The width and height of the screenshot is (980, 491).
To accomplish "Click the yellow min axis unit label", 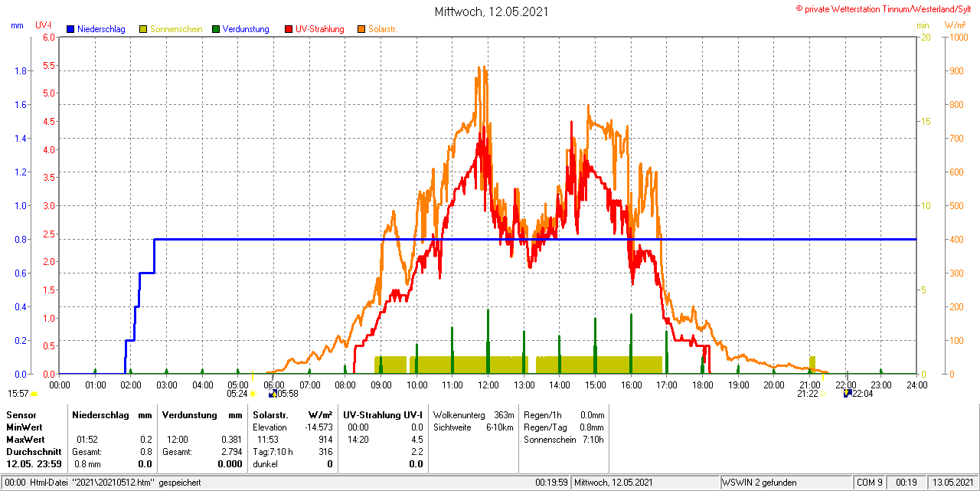I will click(x=923, y=25).
